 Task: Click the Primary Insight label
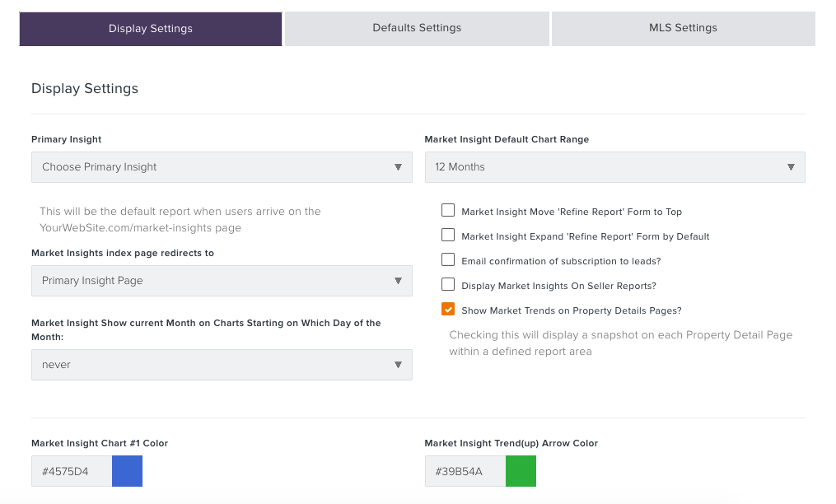point(66,139)
